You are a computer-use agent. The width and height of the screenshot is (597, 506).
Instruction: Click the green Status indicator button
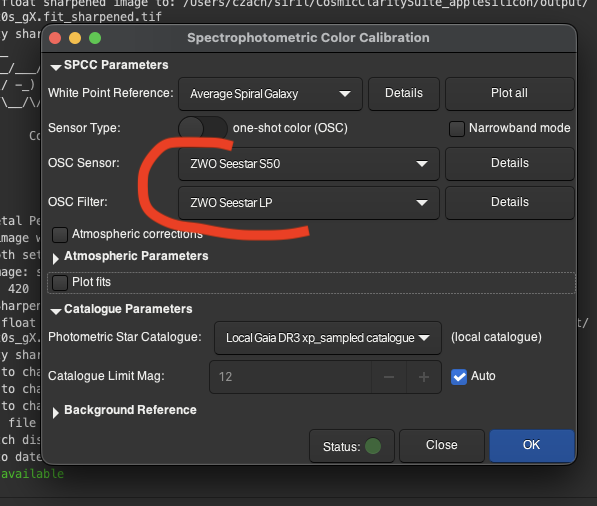[352, 446]
